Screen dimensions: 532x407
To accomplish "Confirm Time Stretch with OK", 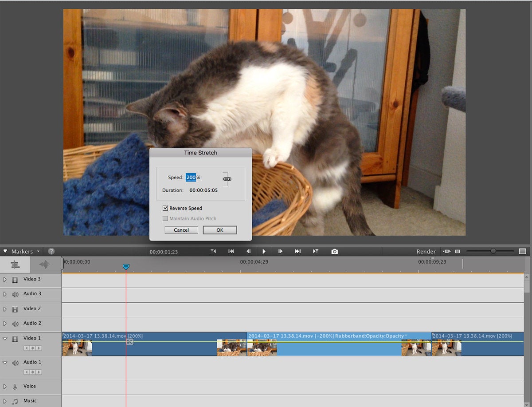I will [220, 230].
